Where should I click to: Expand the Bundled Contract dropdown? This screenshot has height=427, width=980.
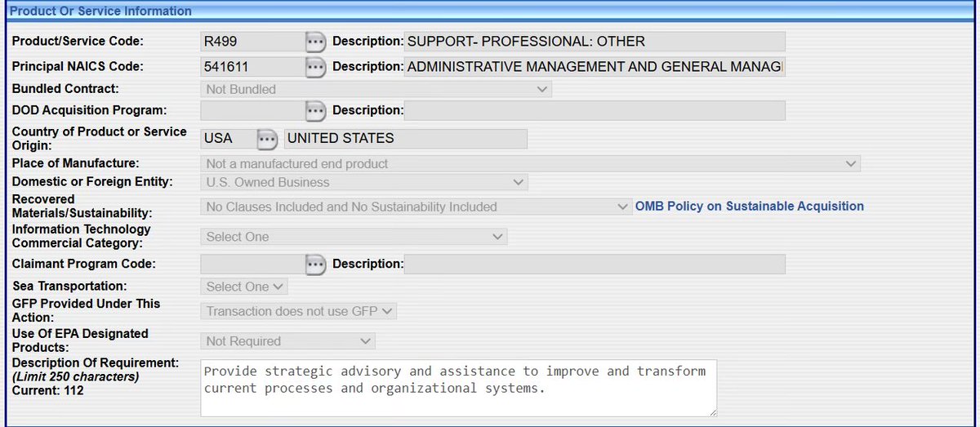(x=376, y=89)
